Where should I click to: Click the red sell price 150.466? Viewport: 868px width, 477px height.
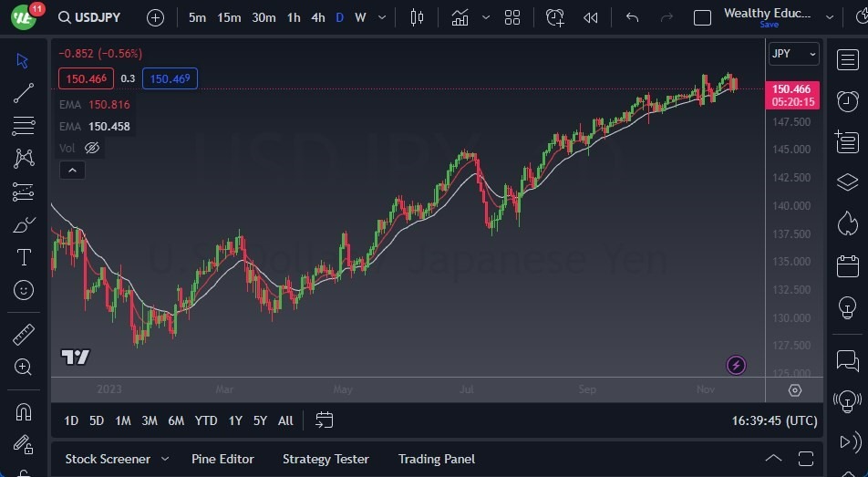point(86,78)
